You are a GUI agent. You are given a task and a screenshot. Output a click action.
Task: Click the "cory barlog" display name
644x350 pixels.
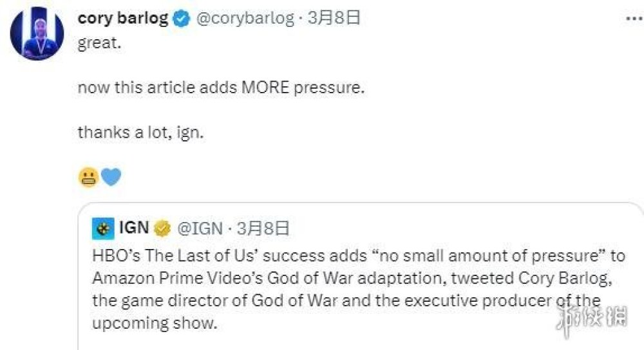pyautogui.click(x=122, y=19)
